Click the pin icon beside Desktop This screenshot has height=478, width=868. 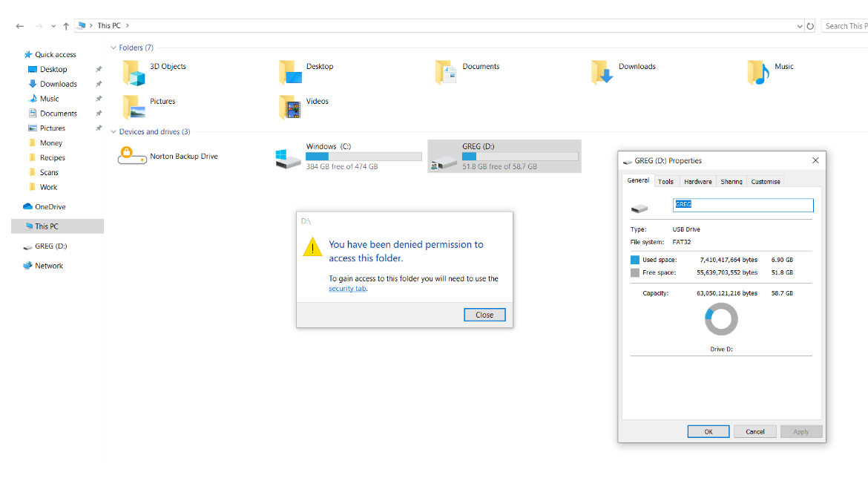click(x=99, y=69)
